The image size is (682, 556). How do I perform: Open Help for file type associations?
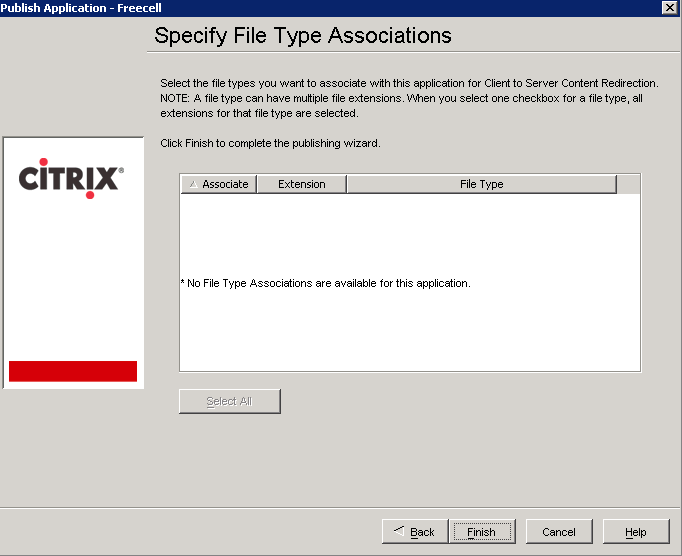pyautogui.click(x=635, y=532)
